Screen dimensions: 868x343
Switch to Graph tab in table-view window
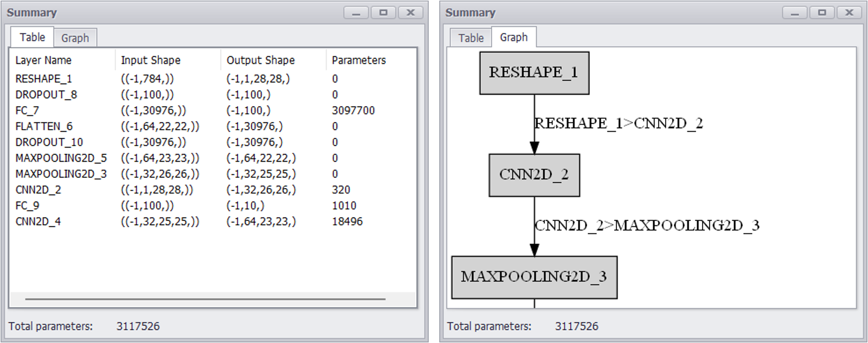coord(75,38)
